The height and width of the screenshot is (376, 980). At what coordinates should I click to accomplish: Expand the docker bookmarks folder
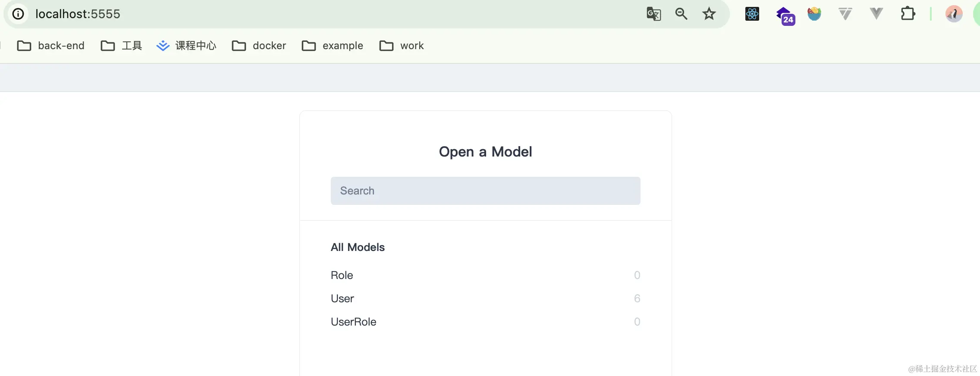259,46
